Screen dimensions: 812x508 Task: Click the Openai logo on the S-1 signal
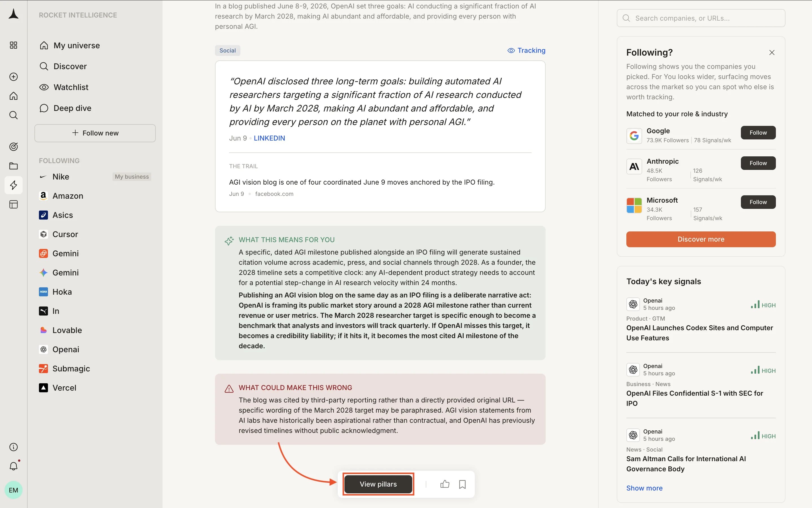[633, 370]
